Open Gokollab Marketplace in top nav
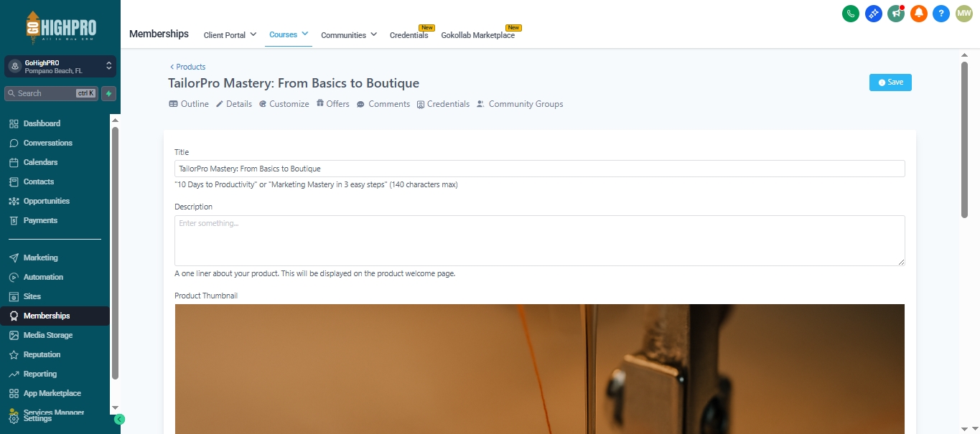This screenshot has height=434, width=980. coord(477,35)
